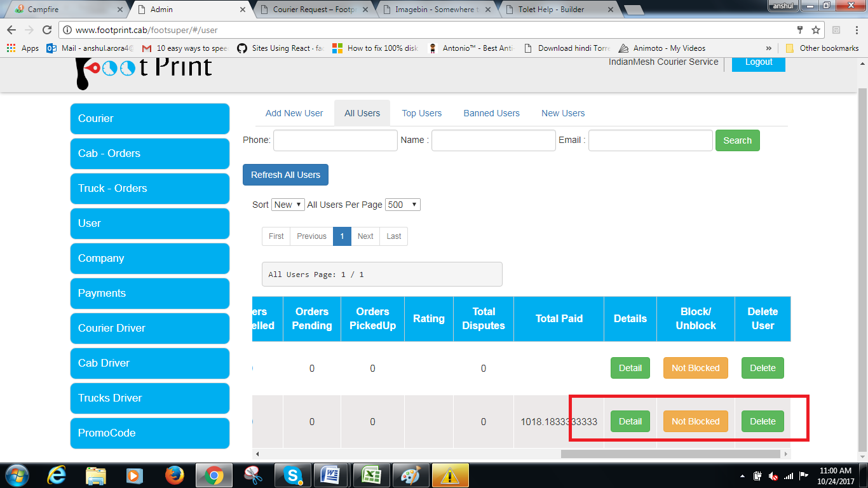Click the muted volume tray icon
Image resolution: width=868 pixels, height=488 pixels.
click(x=773, y=476)
